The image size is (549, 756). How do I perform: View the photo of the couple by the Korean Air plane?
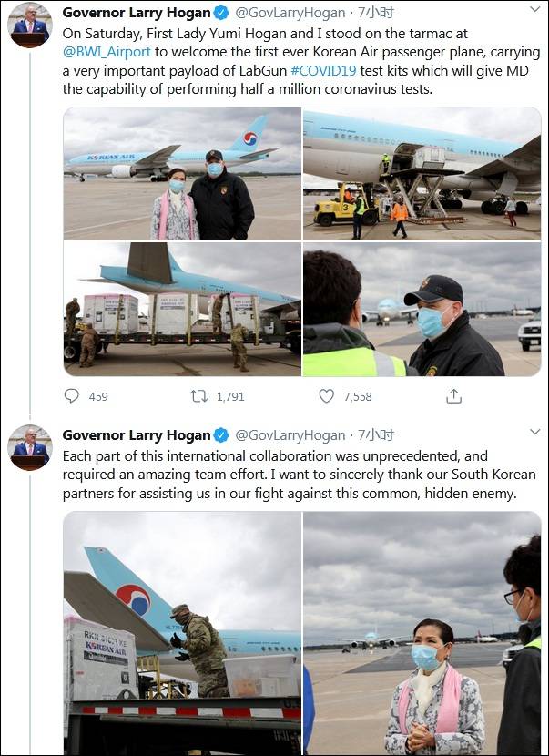pyautogui.click(x=182, y=173)
